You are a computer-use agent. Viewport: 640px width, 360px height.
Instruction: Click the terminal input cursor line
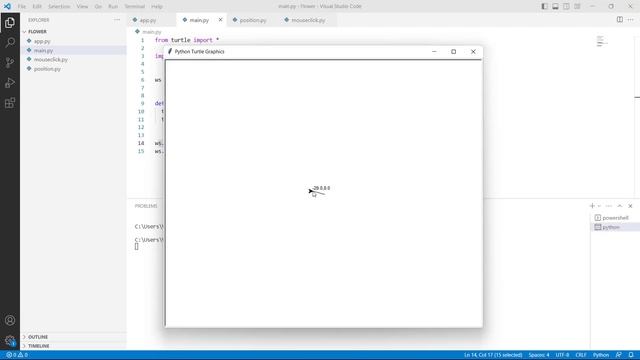(136, 247)
